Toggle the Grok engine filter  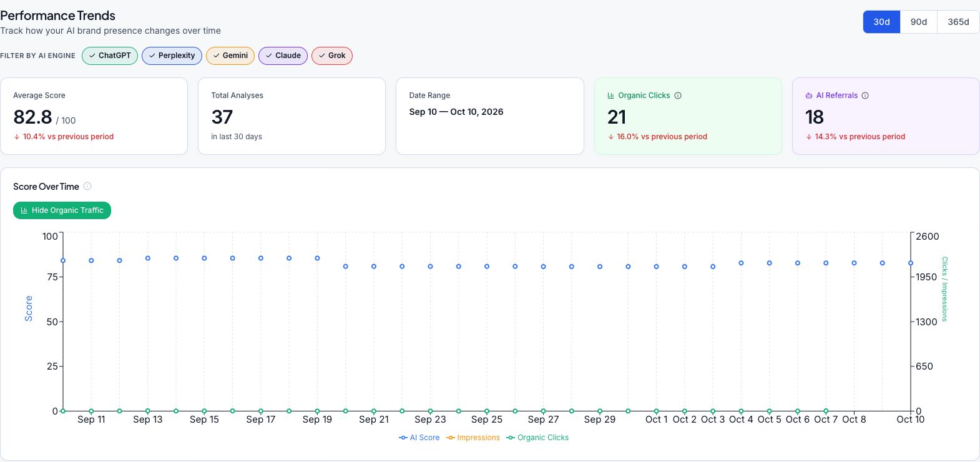point(332,56)
